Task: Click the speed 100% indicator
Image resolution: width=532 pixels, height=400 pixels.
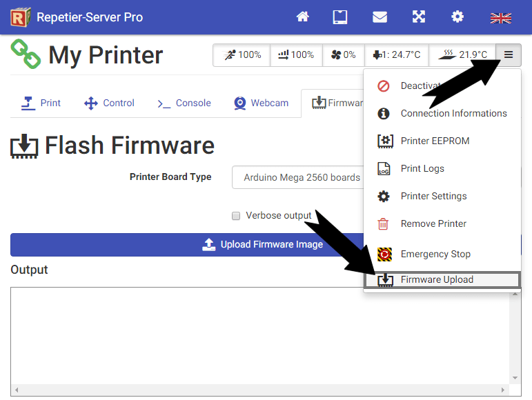Action: pos(242,55)
